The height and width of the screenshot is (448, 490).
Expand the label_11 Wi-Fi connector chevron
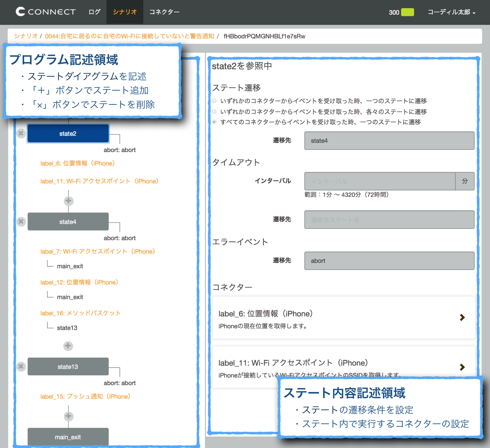pos(462,367)
